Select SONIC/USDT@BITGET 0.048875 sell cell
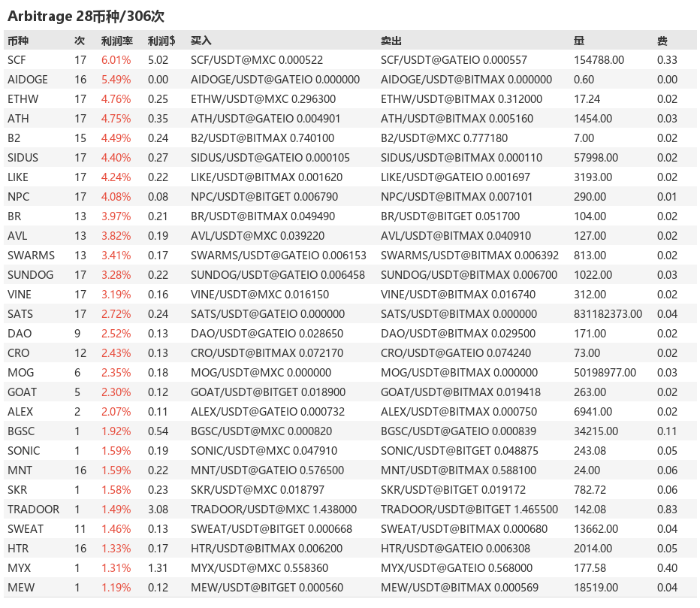Viewport: 700px width, 608px height. click(460, 451)
